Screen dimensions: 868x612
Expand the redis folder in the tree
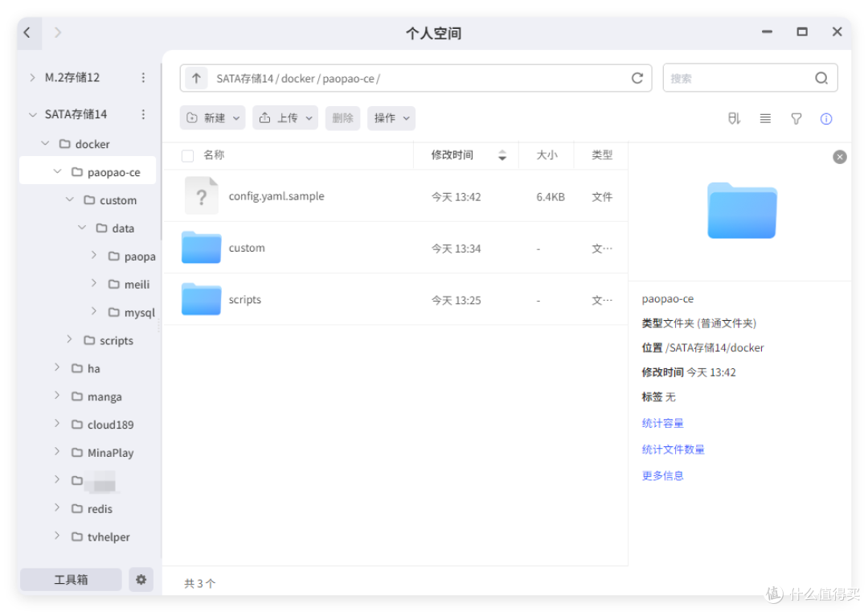click(57, 508)
